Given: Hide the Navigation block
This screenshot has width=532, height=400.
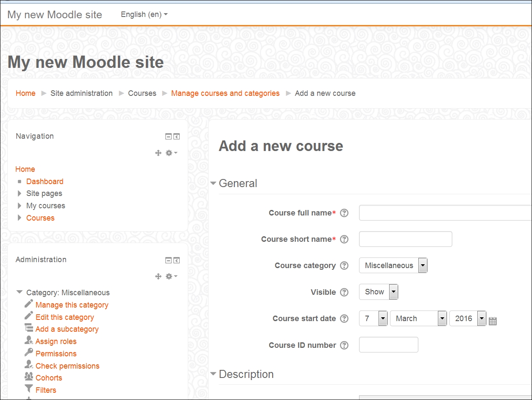Looking at the screenshot, I should click(168, 137).
